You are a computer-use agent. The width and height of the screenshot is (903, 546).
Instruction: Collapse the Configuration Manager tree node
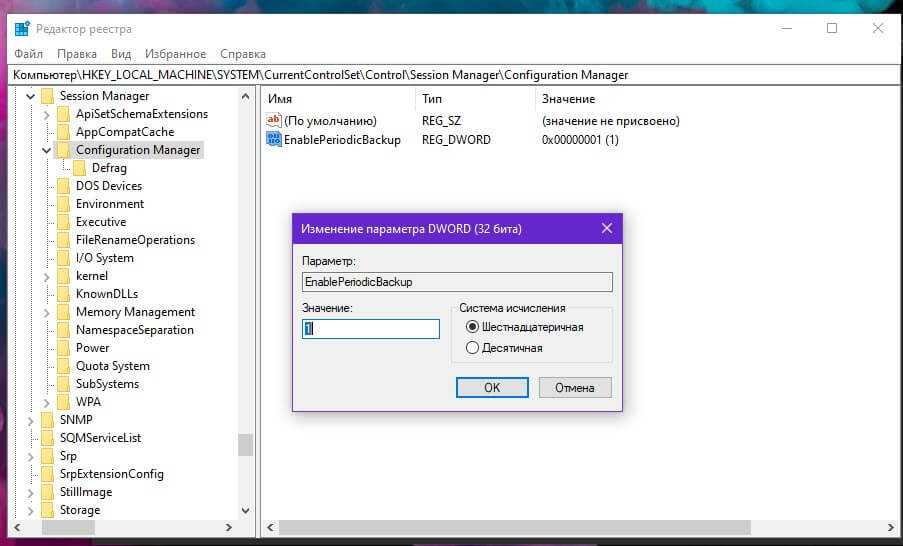(x=47, y=150)
